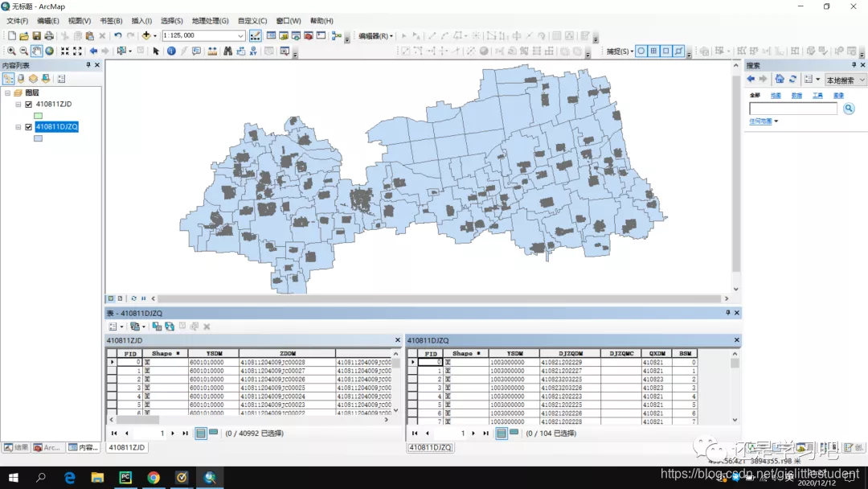Select the Zoom In tool

coord(11,51)
